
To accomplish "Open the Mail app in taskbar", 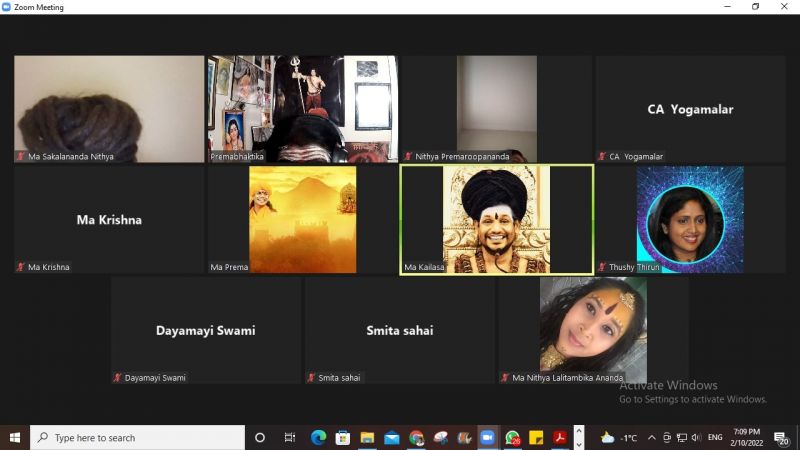I will 392,438.
